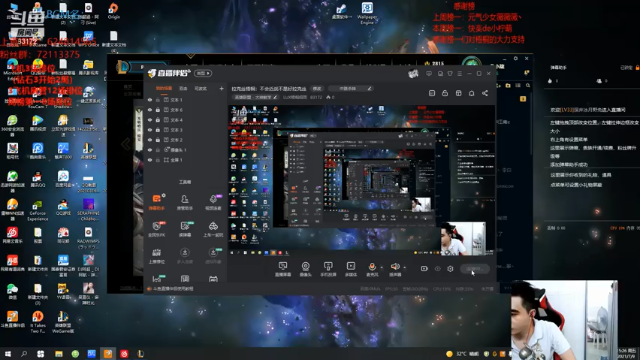640x360 pixels.
Task: Open League of Legends from the Windows taskbar
Action: (x=140, y=353)
